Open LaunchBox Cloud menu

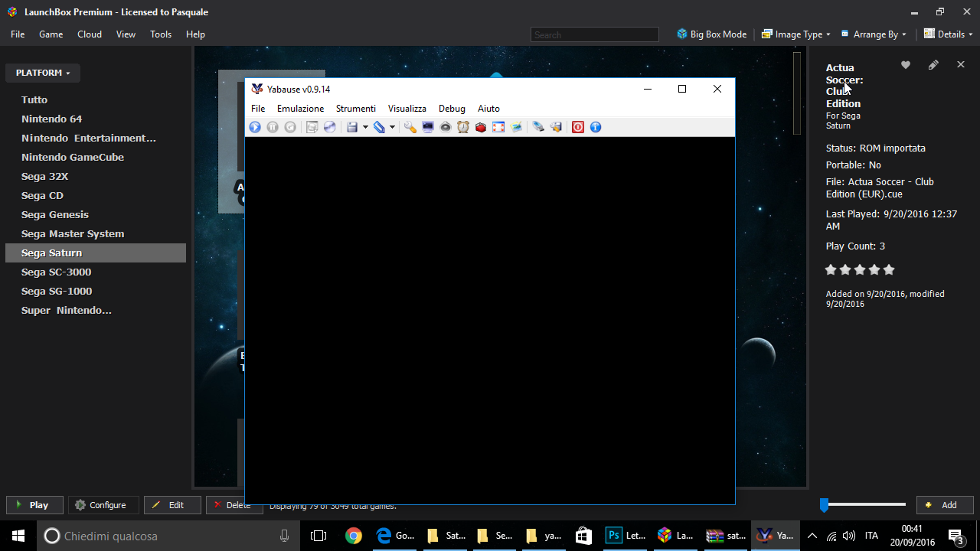(90, 34)
